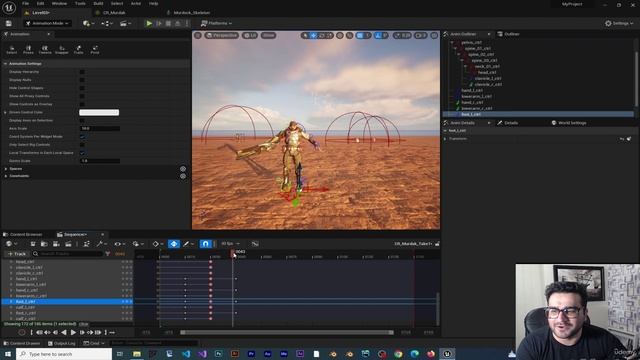640x360 pixels.
Task: Click the Save icon in main toolbar
Action: (9, 23)
